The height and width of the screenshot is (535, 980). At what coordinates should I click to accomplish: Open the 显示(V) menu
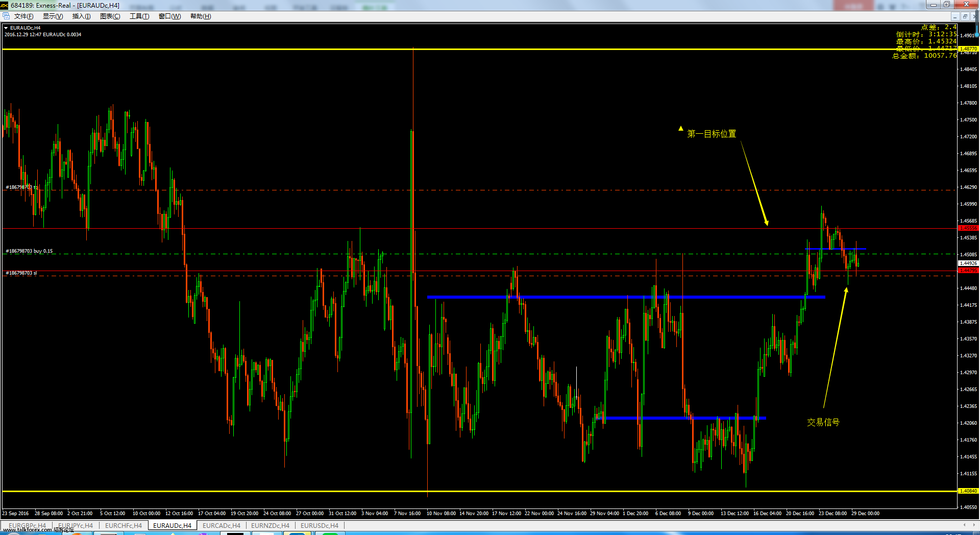[x=53, y=16]
